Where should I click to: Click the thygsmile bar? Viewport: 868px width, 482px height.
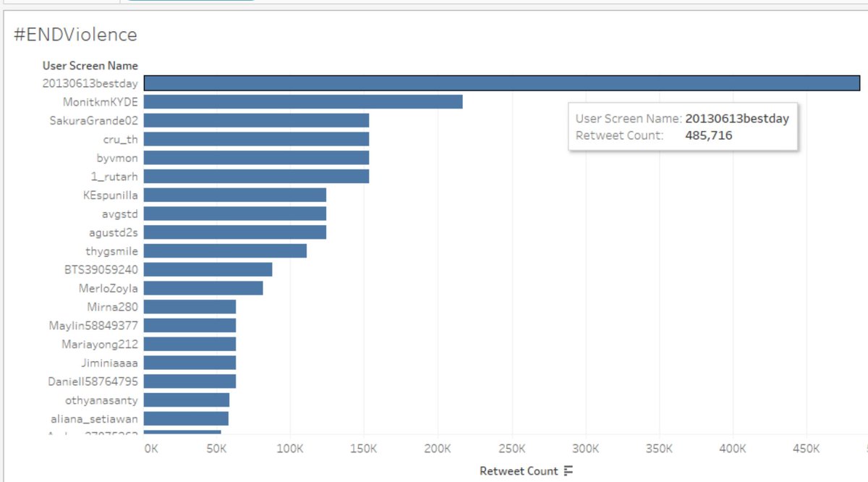point(225,251)
